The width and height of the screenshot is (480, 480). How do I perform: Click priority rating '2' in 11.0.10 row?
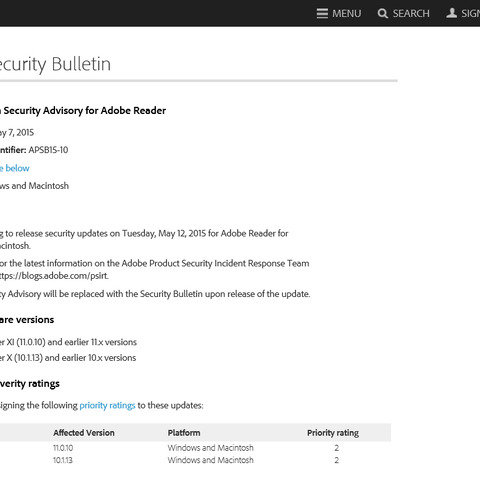coord(337,448)
